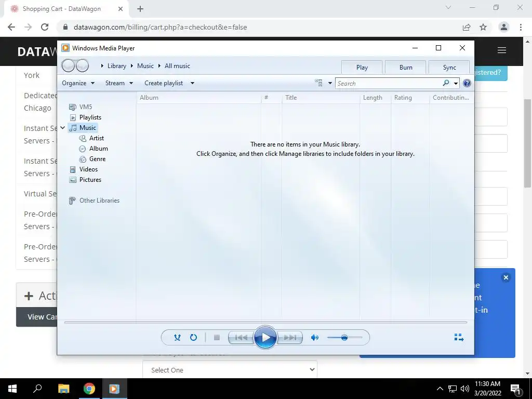Open the view options dropdown arrow
This screenshot has width=532, height=399.
click(x=330, y=83)
